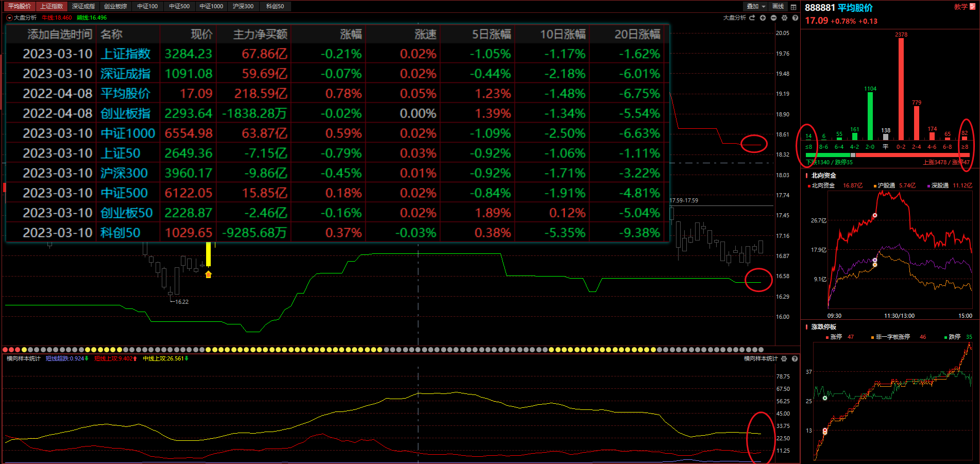980x464 pixels.
Task: Click 沪深300 name in the table
Action: 124,173
